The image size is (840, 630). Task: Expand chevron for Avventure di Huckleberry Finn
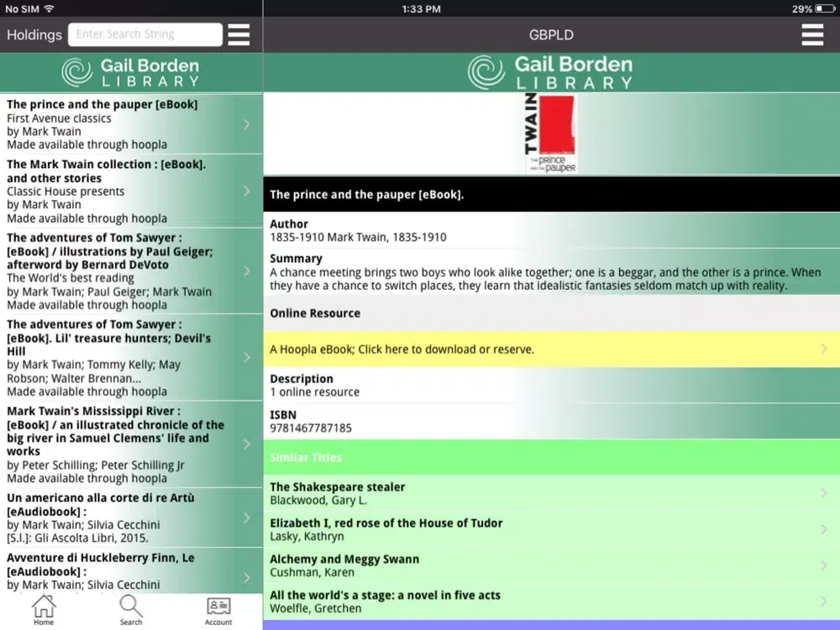coord(246,577)
